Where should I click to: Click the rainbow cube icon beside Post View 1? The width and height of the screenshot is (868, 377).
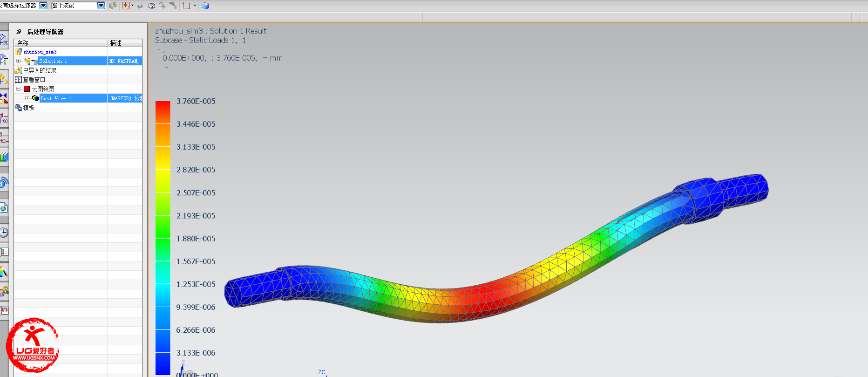coord(35,98)
